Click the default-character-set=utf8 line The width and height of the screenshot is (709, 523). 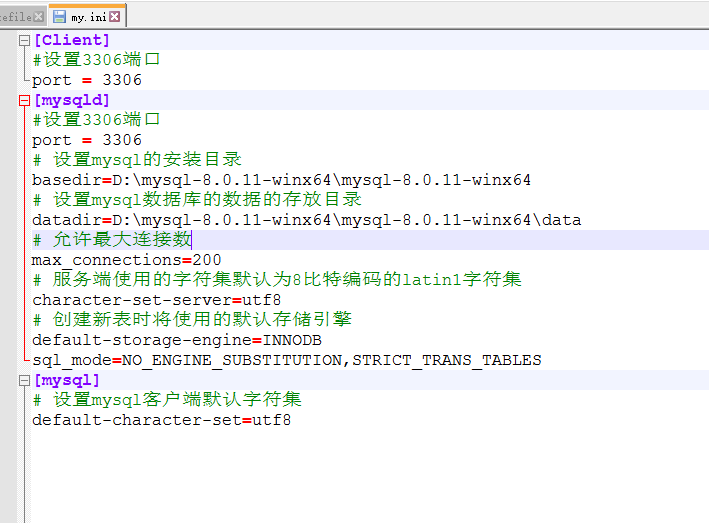pyautogui.click(x=161, y=420)
